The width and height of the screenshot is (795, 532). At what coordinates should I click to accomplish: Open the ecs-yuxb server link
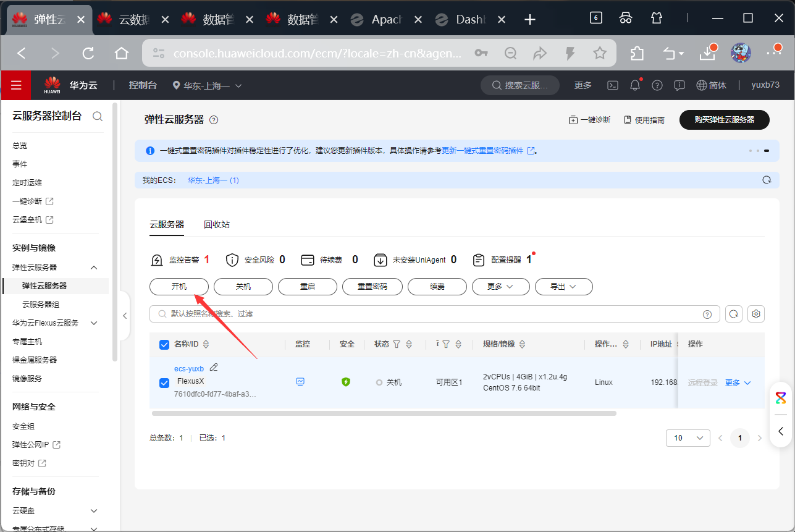pos(189,369)
